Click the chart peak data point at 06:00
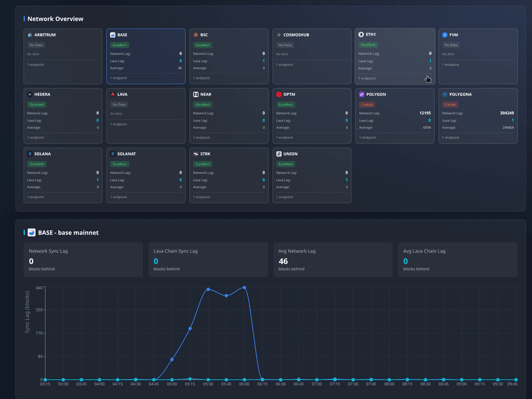The image size is (532, 399). tap(244, 287)
